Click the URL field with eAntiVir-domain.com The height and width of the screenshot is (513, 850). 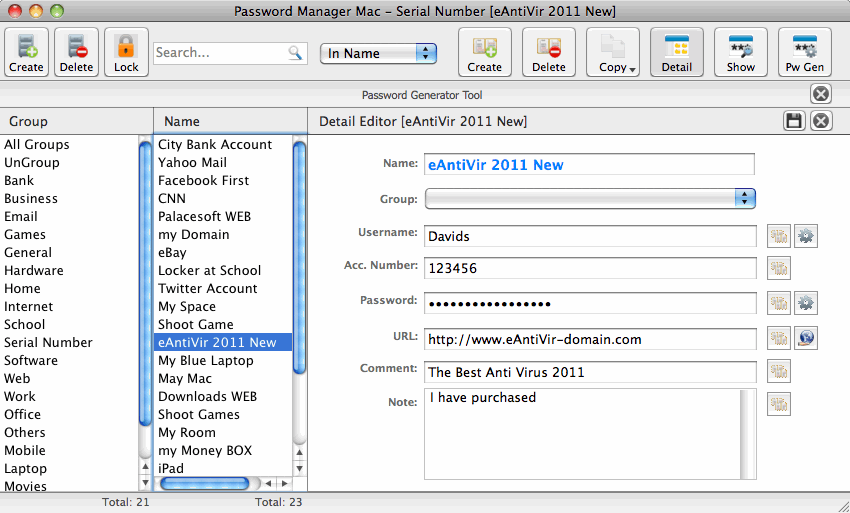click(x=590, y=339)
